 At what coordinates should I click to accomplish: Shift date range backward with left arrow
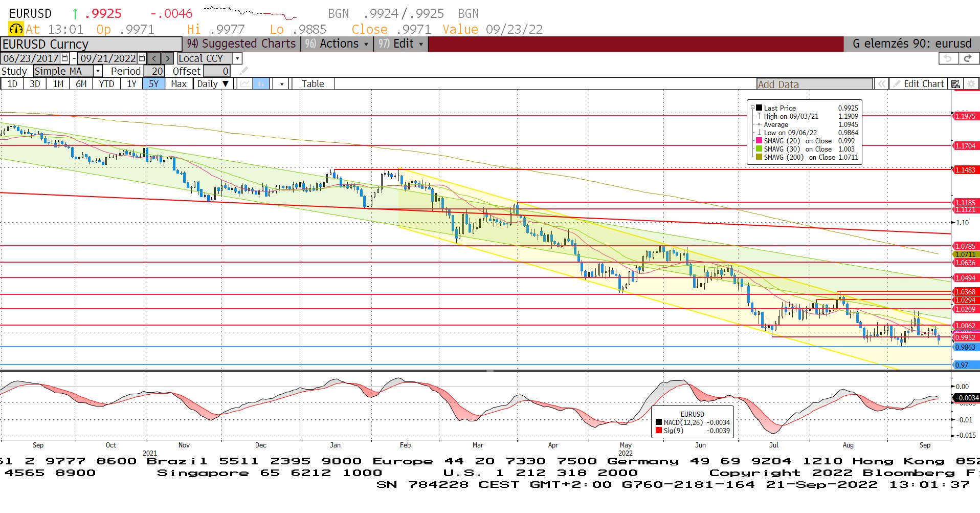click(154, 58)
